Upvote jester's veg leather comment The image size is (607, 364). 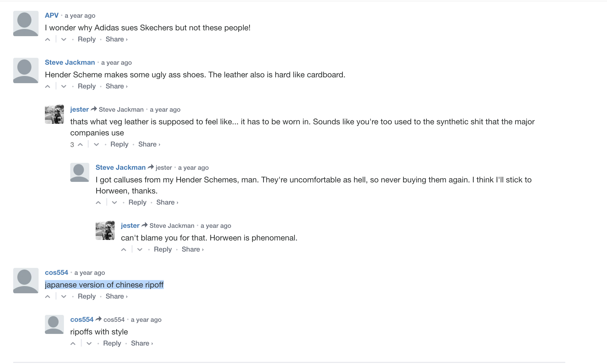81,145
